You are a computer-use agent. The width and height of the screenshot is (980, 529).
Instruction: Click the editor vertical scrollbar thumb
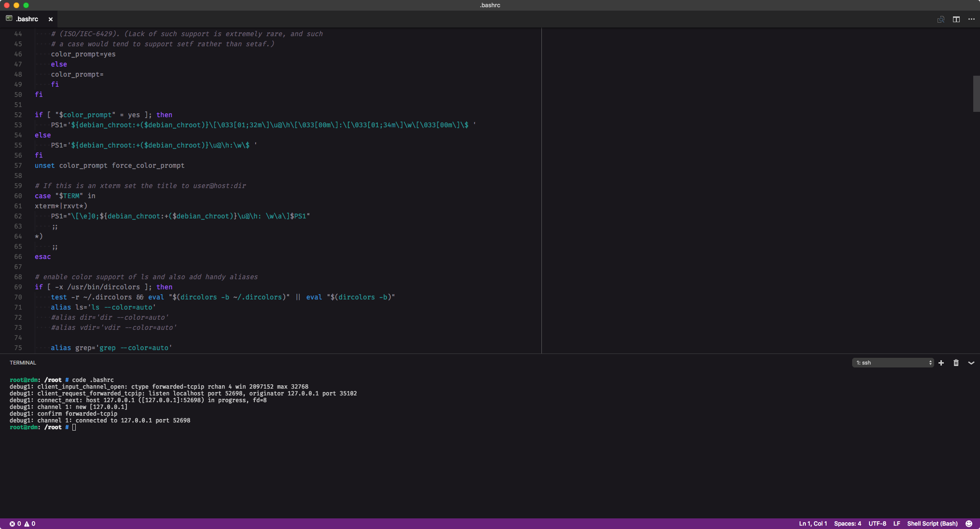click(x=976, y=94)
